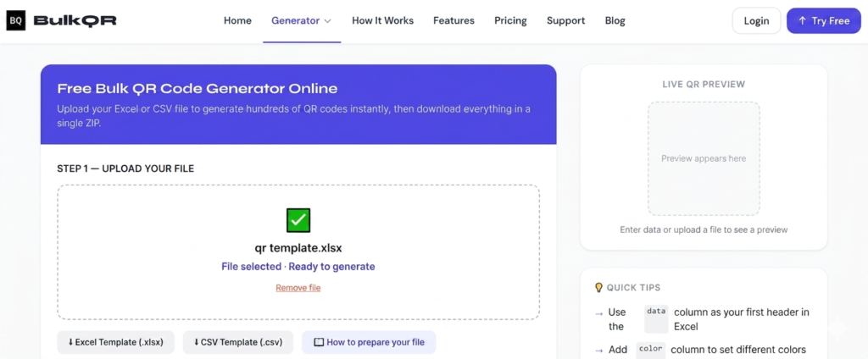Click the Try Free button
The image size is (868, 359).
(824, 21)
